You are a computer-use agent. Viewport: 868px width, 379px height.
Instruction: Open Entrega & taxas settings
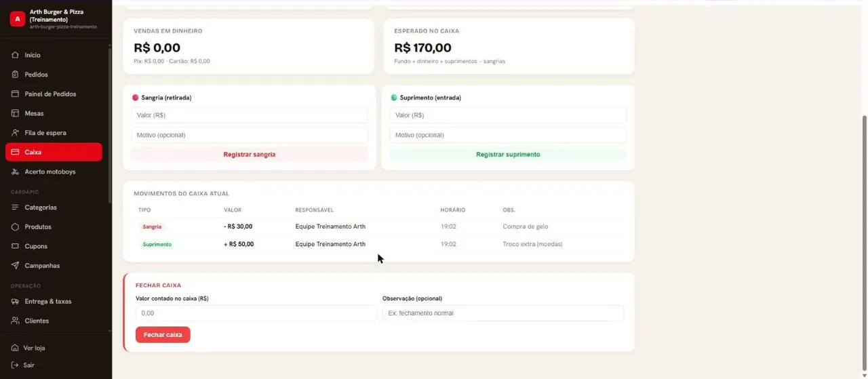[x=54, y=301]
